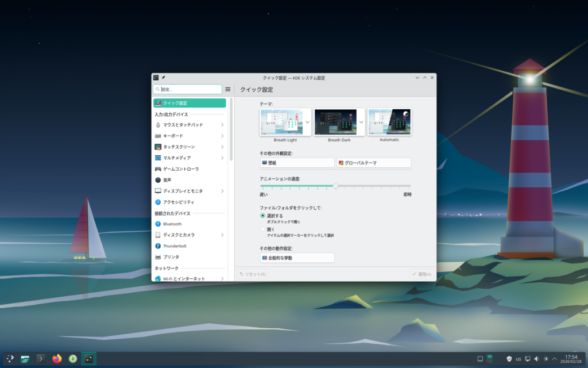Open キーボード settings entry
The width and height of the screenshot is (588, 368).
(x=173, y=136)
